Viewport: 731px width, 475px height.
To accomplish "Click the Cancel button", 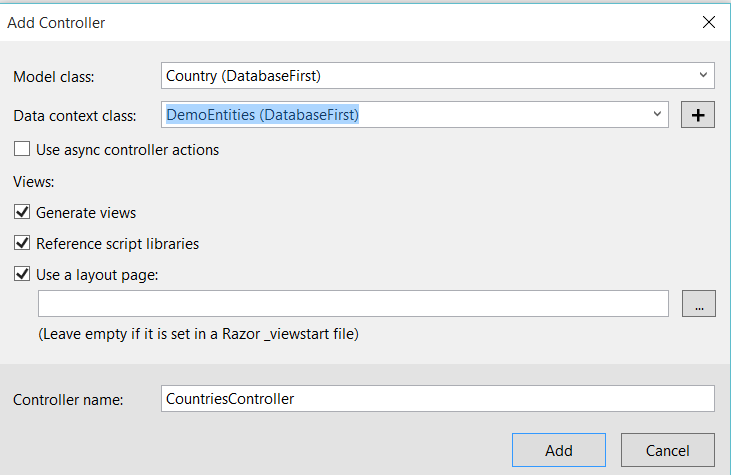I will point(667,450).
